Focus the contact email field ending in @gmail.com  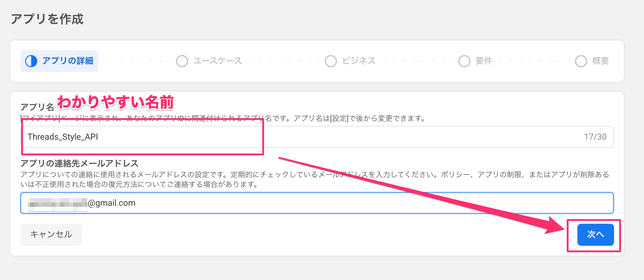click(336, 203)
